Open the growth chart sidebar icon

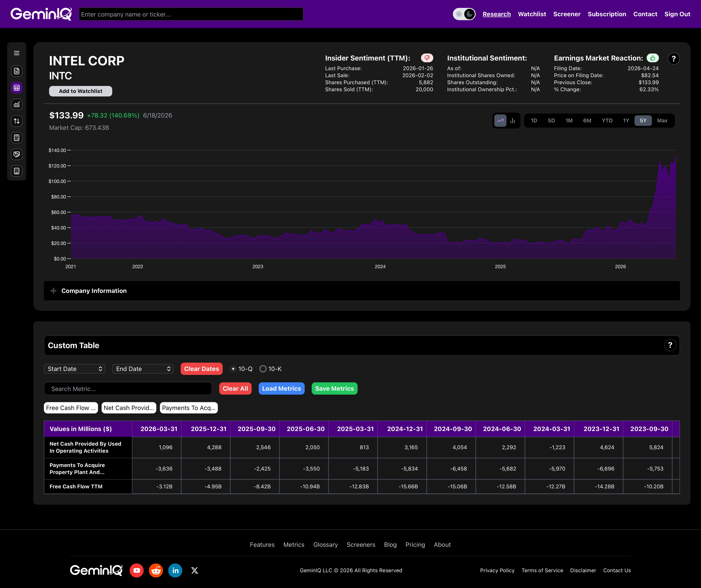(16, 104)
